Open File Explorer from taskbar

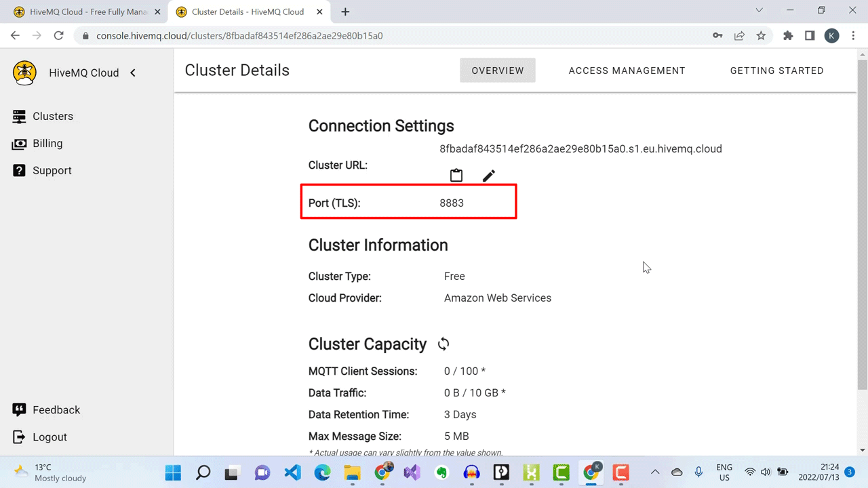(352, 472)
